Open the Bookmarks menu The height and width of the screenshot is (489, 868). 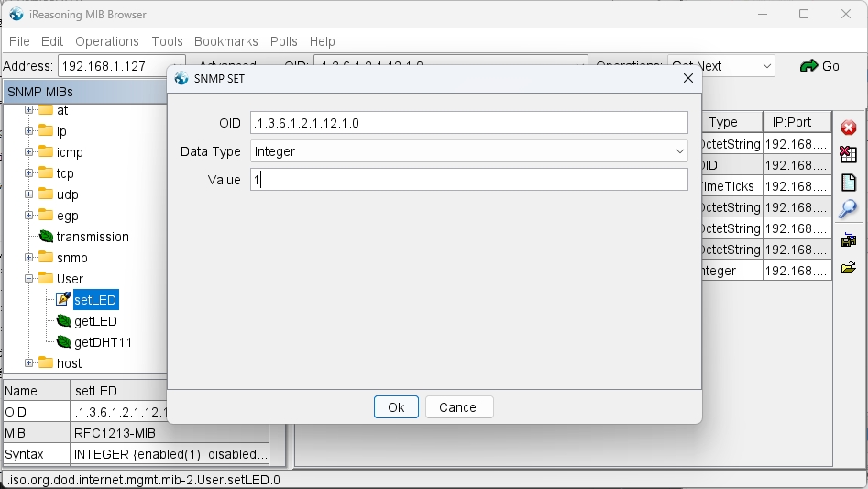(225, 41)
